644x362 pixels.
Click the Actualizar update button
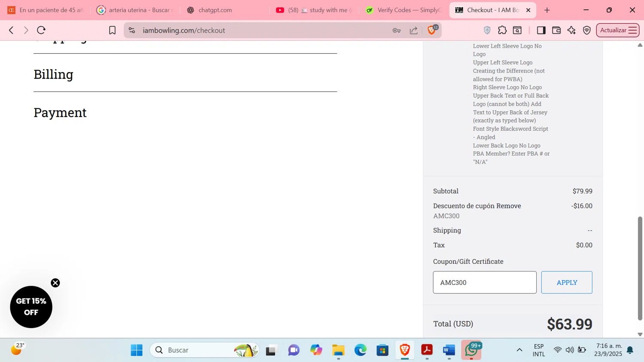[617, 30]
